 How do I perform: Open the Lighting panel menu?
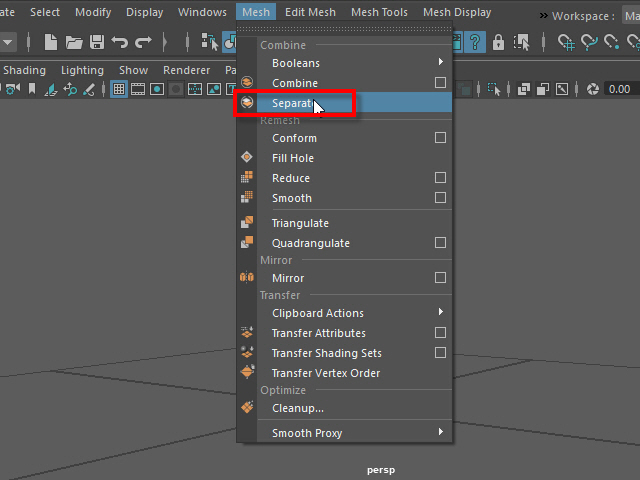coord(82,70)
